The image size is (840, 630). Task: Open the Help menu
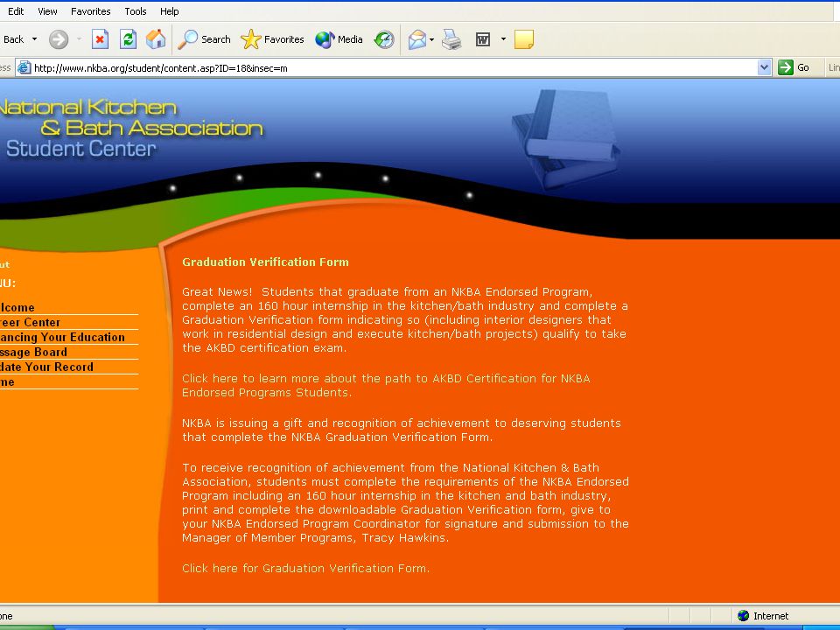click(169, 11)
